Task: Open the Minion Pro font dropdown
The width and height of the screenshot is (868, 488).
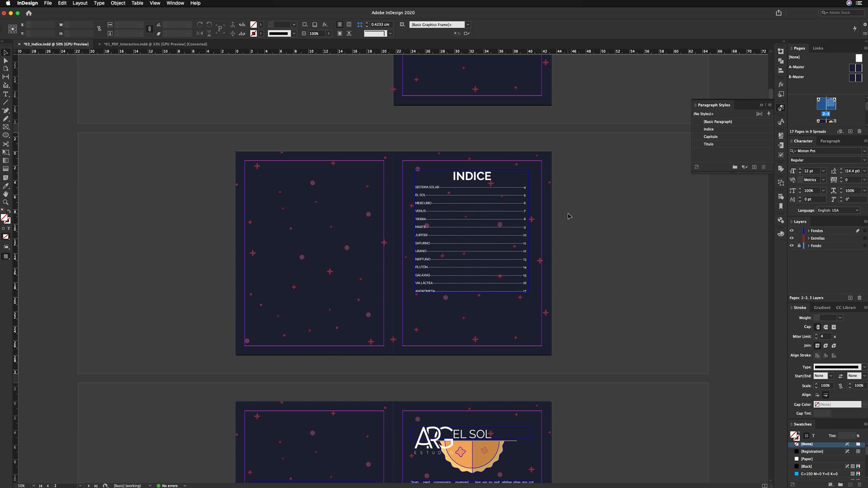Action: (864, 151)
